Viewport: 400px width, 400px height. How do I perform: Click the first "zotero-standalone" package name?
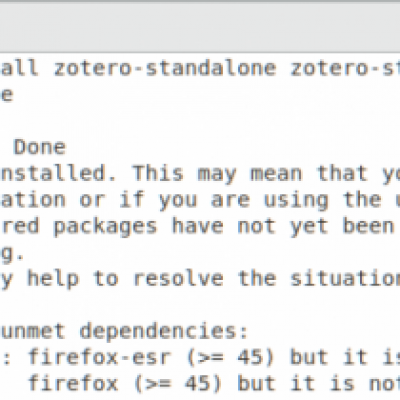coord(165,68)
